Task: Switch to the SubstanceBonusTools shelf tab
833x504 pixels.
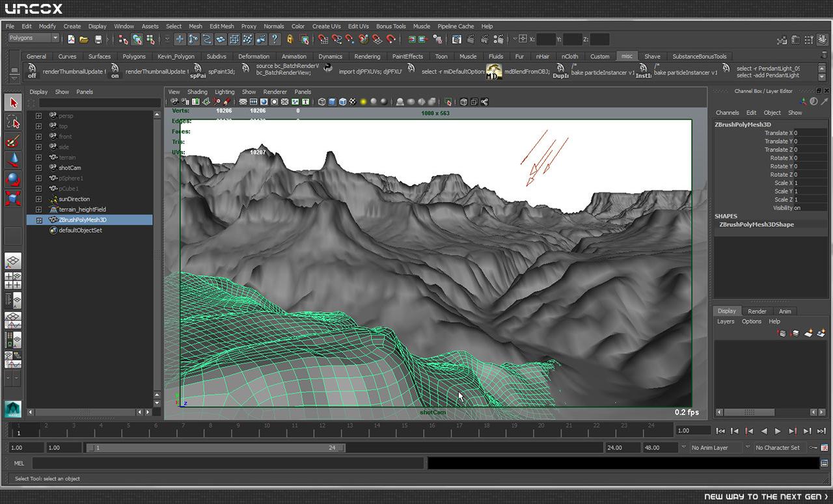Action: point(700,57)
